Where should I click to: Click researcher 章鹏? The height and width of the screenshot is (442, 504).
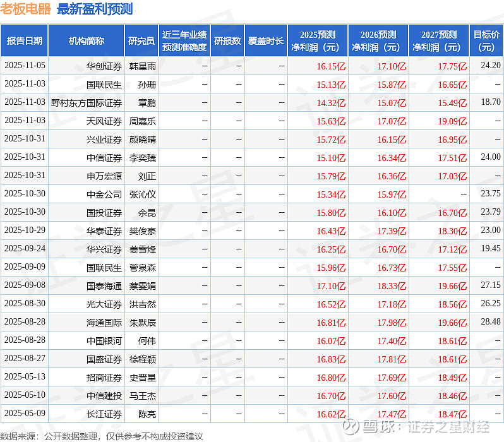pyautogui.click(x=147, y=103)
